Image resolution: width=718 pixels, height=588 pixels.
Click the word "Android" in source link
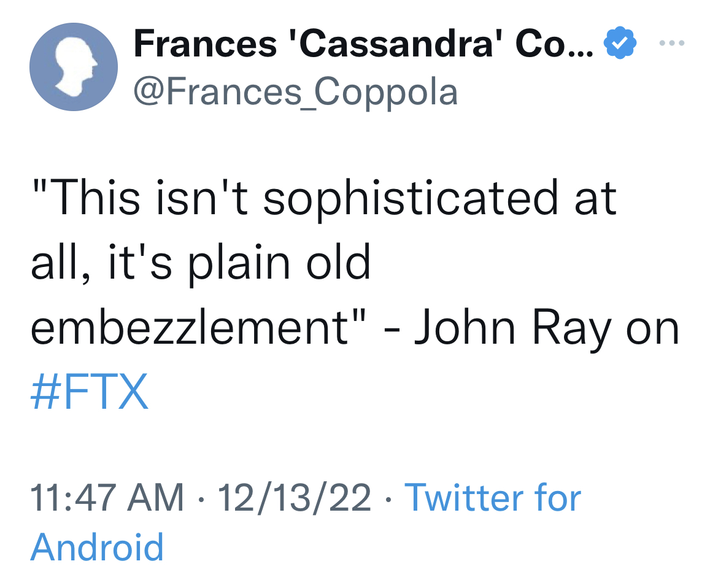pyautogui.click(x=97, y=547)
